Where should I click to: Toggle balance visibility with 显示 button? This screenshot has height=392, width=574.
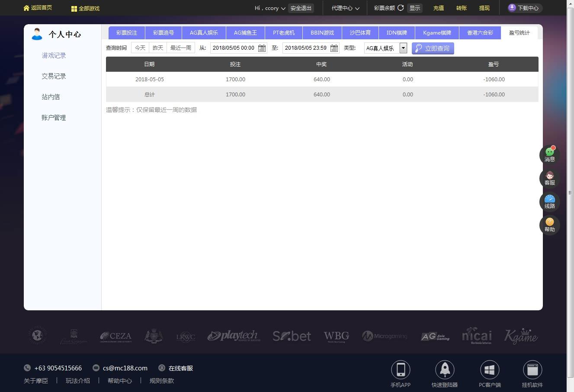[415, 8]
